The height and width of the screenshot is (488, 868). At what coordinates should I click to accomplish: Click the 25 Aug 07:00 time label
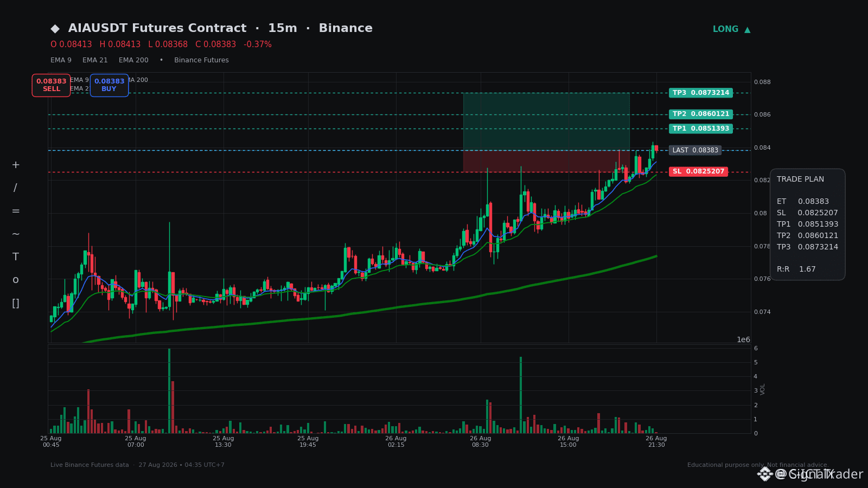click(x=136, y=441)
